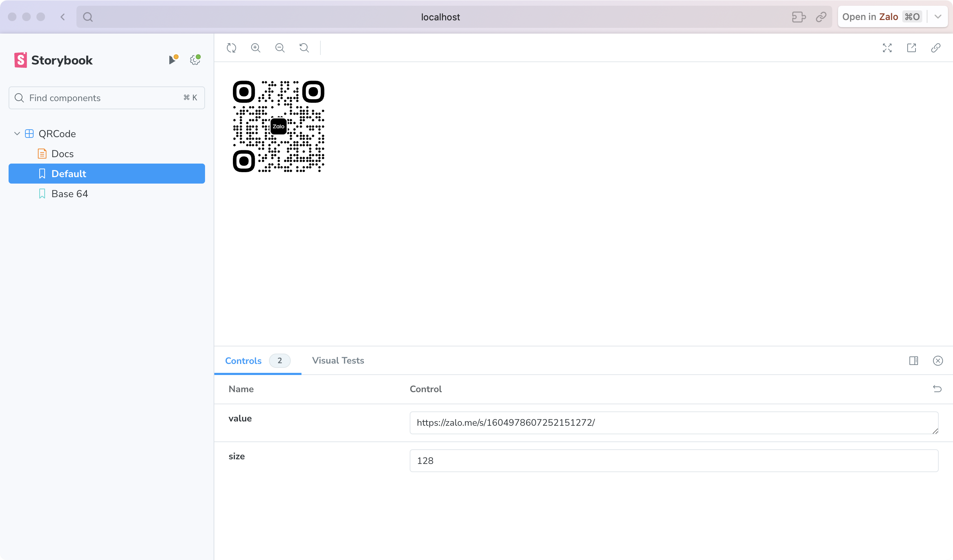Zoom out of the story preview
This screenshot has height=560, width=953.
280,48
